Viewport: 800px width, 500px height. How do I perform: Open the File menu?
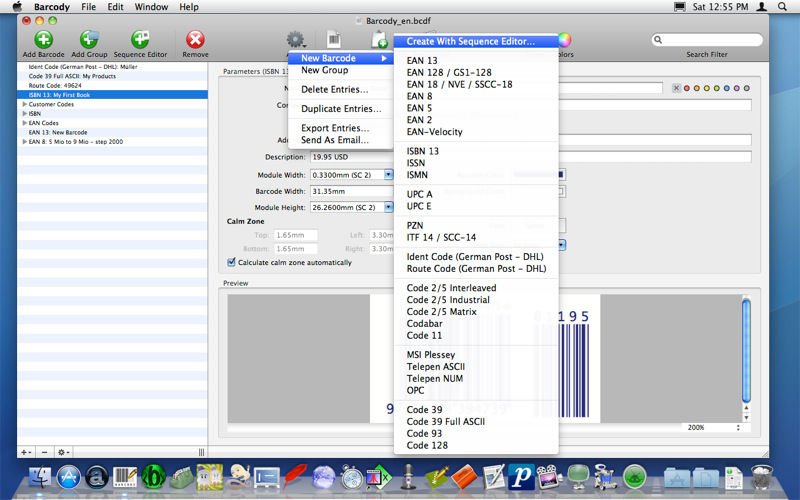coord(88,7)
